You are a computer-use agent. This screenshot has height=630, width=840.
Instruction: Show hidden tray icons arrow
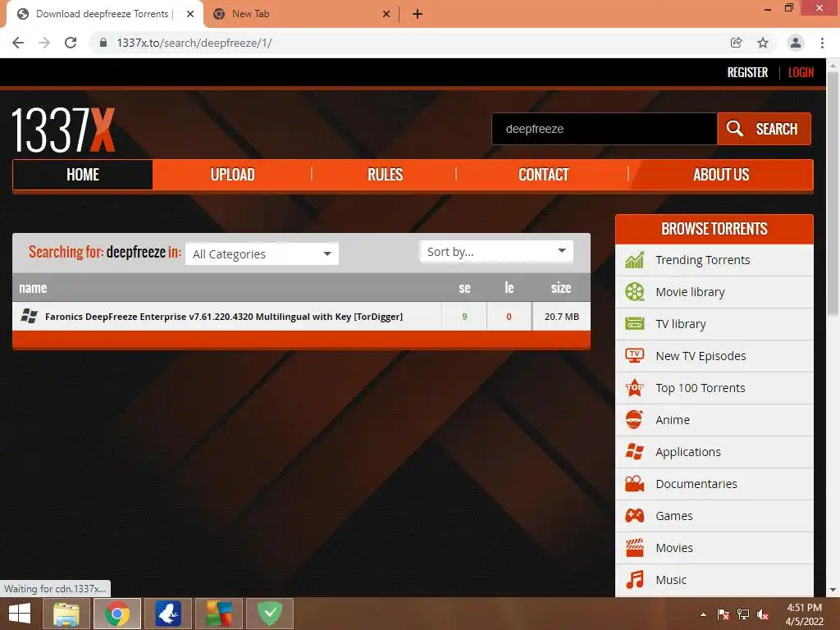coord(703,614)
